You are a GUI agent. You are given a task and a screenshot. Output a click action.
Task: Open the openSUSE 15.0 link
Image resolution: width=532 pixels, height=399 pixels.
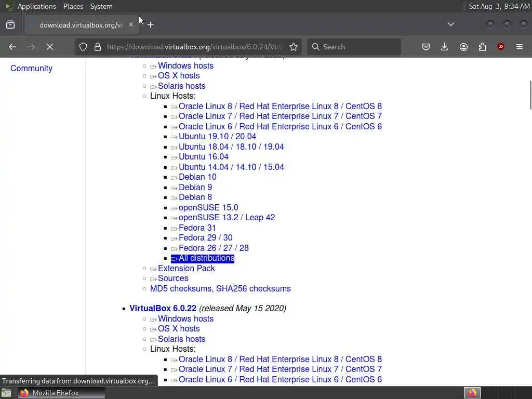point(208,208)
